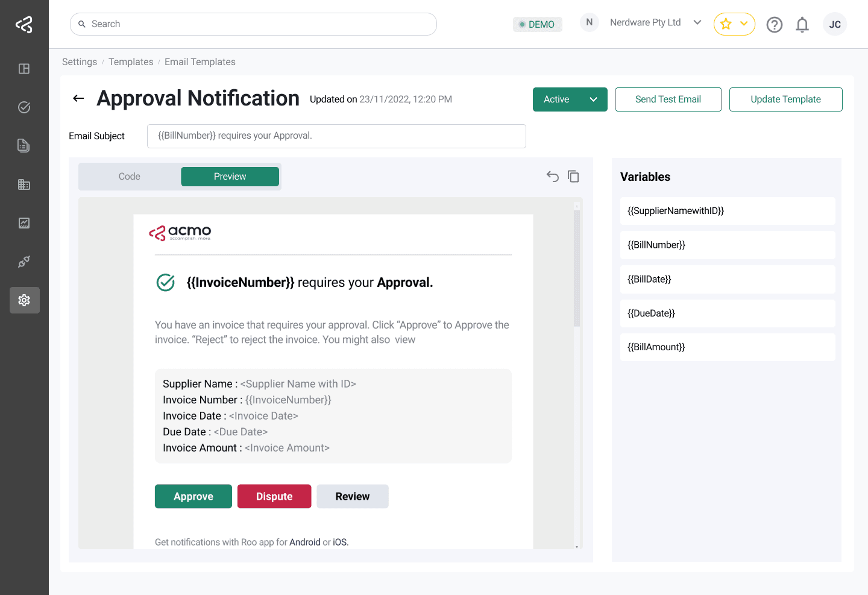Open the Suppliers building icon in sidebar
Screen dimensions: 868x595
24,184
